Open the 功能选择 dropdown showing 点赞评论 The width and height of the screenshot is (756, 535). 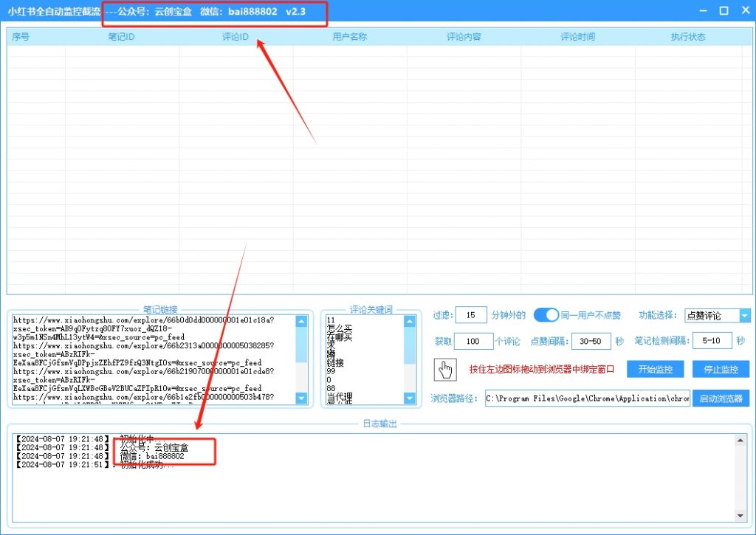click(x=717, y=315)
